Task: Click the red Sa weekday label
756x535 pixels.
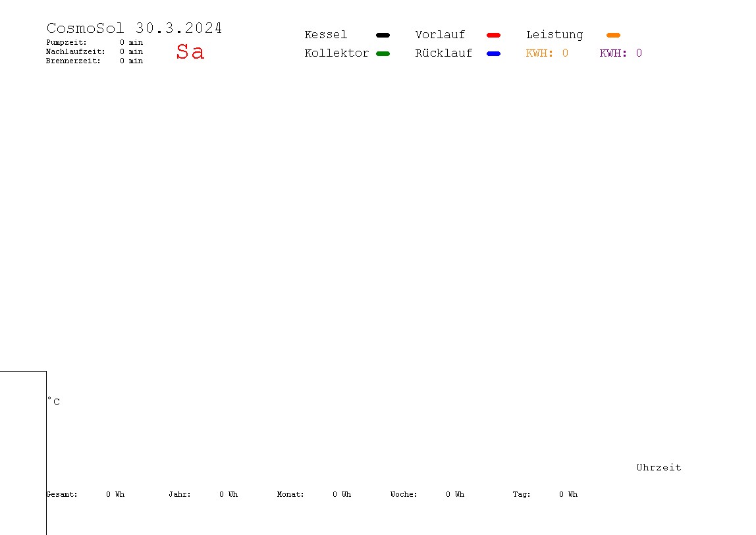Action: [190, 52]
